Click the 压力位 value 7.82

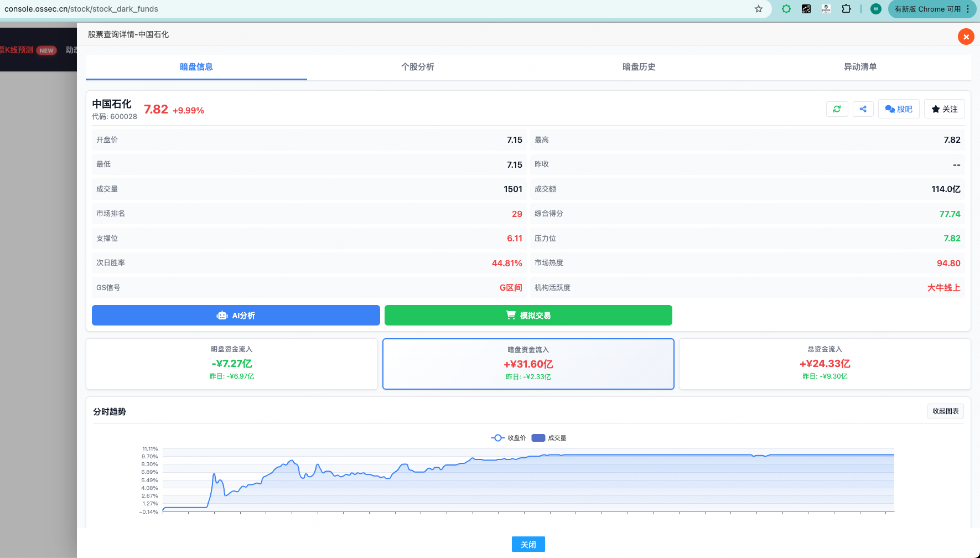[952, 239]
